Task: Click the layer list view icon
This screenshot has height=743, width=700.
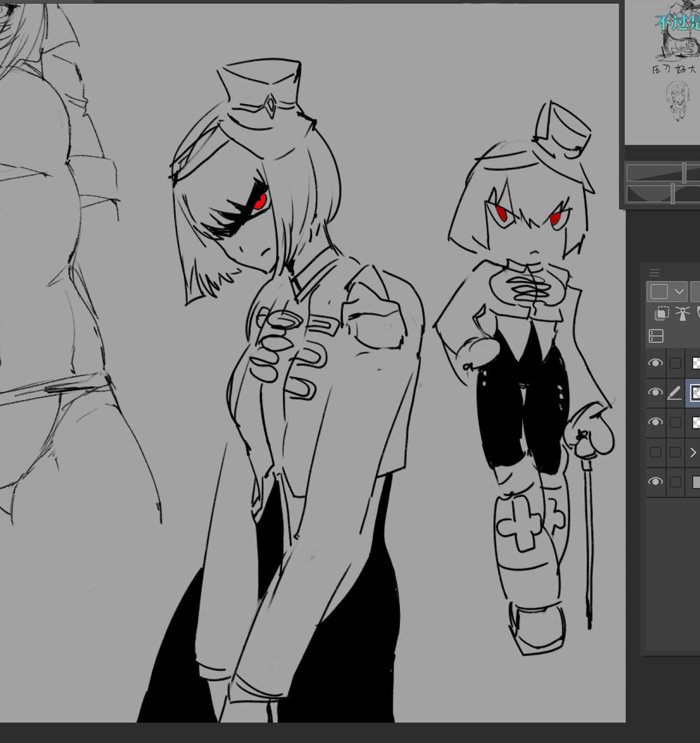Action: [x=656, y=336]
